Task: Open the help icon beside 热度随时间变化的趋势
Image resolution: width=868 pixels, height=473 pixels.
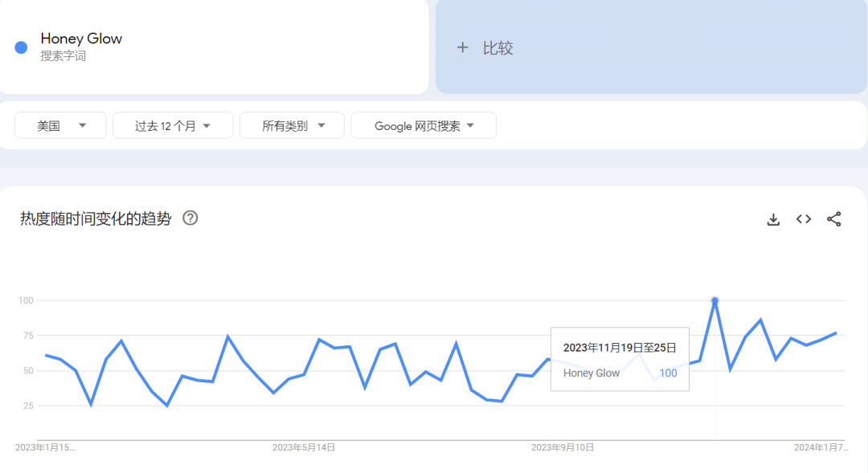Action: pos(190,218)
